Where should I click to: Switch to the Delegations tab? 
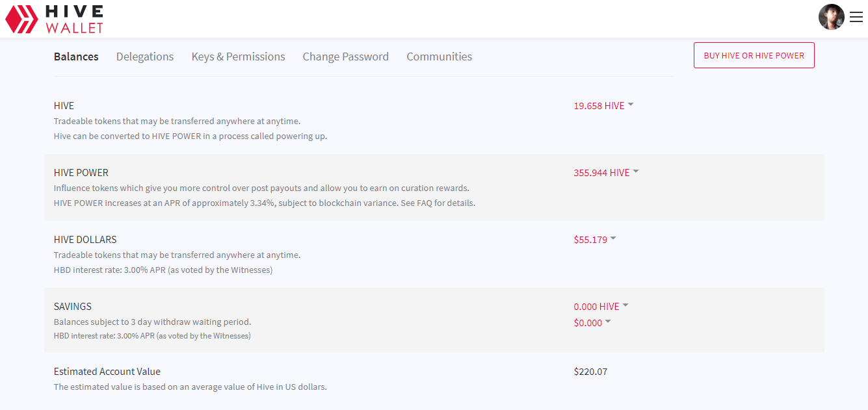click(x=145, y=57)
